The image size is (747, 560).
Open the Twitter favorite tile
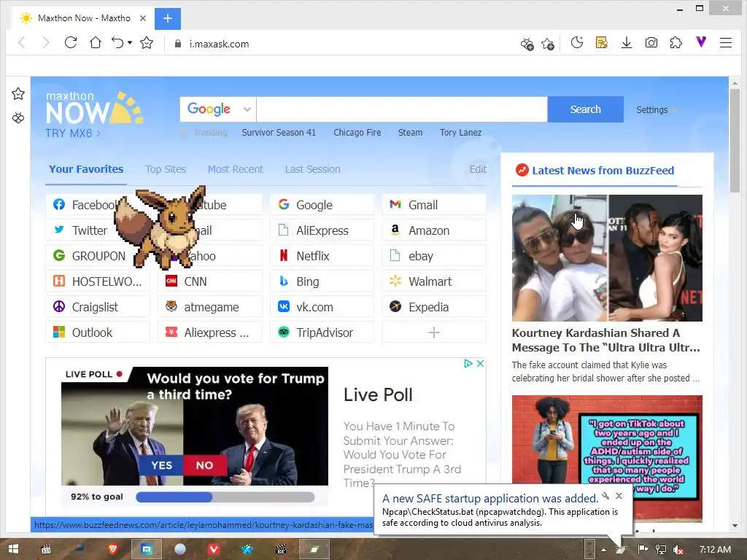point(97,230)
